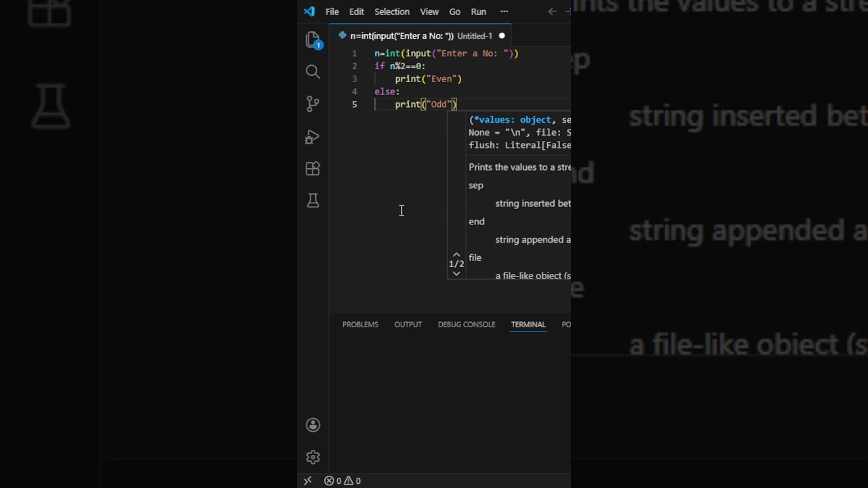Switch to the Problems panel tab

tap(360, 325)
